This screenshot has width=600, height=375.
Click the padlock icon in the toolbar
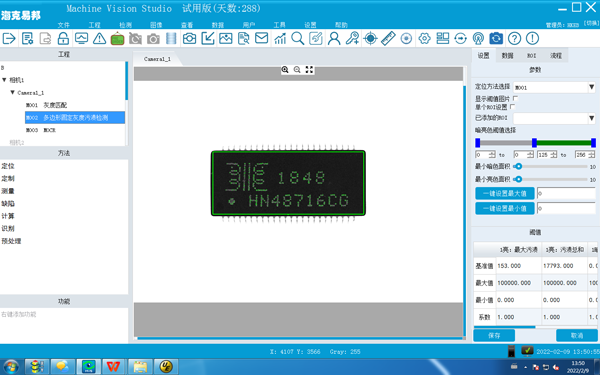pos(63,38)
